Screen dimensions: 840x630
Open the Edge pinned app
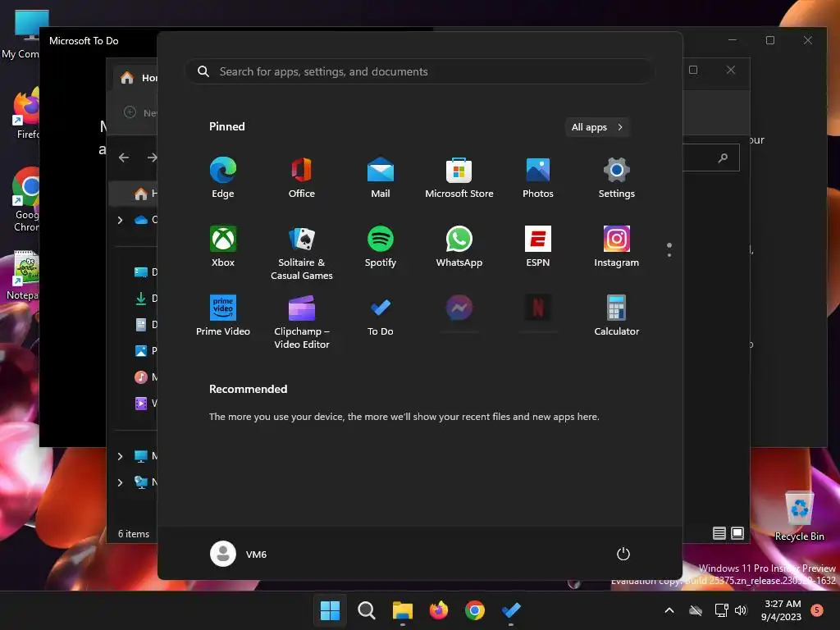point(223,178)
